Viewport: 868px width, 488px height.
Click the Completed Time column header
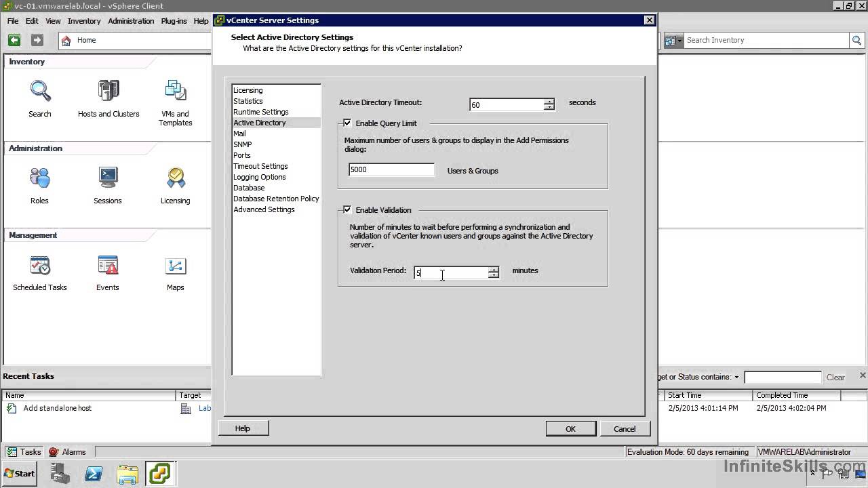(x=797, y=395)
